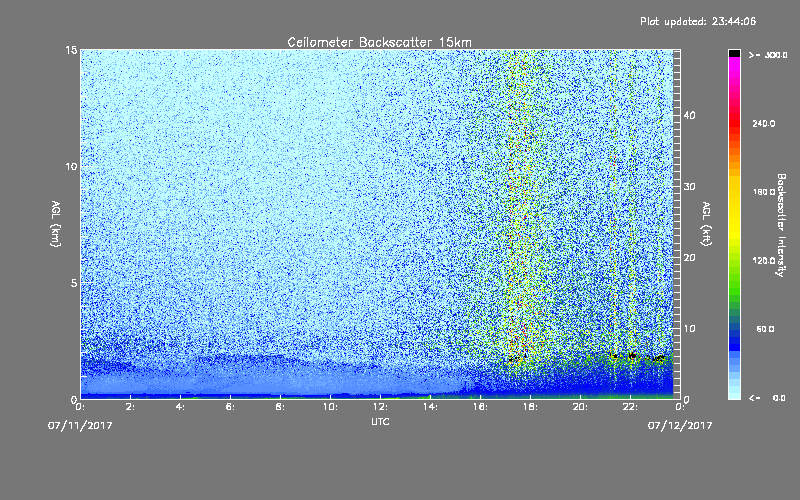Click the 'Plot updated: 23:44:06' timestamp
Image resolution: width=800 pixels, height=500 pixels.
pos(698,21)
